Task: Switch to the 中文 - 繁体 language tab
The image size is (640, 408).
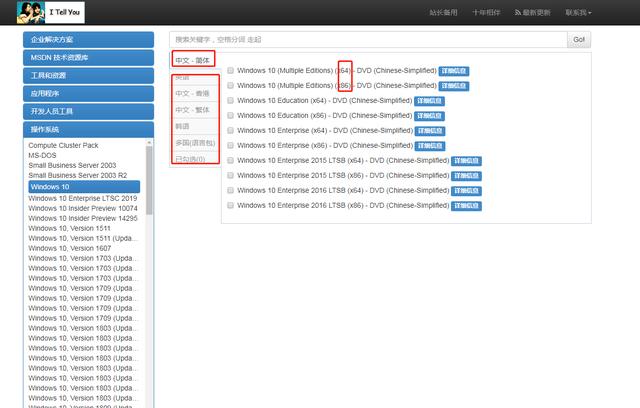Action: [192, 110]
